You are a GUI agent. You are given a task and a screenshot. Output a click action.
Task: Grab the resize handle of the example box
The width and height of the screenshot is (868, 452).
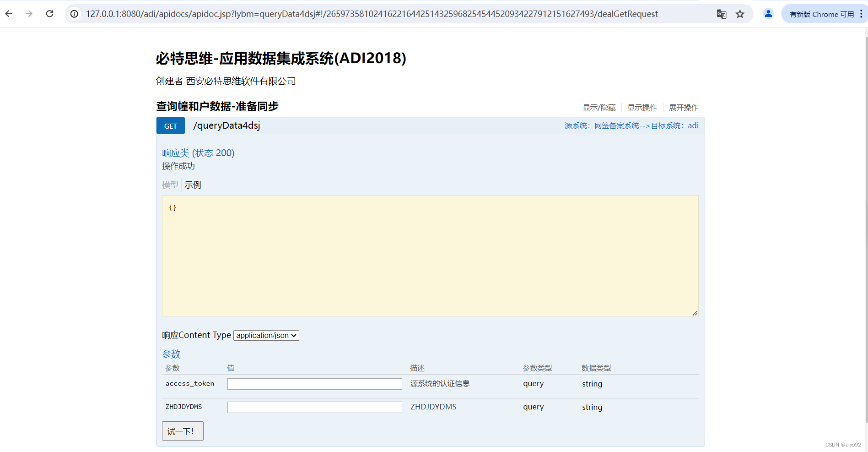[x=695, y=313]
